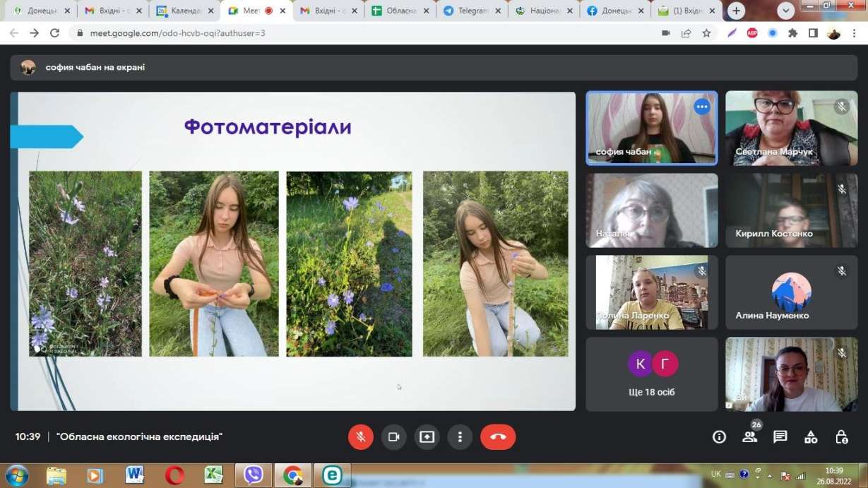Open meeting details info icon

(719, 437)
